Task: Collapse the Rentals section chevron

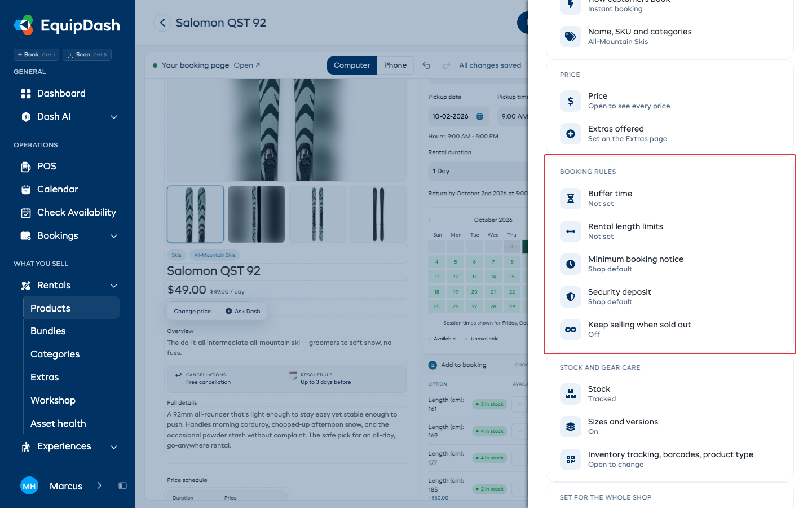Action: [114, 286]
